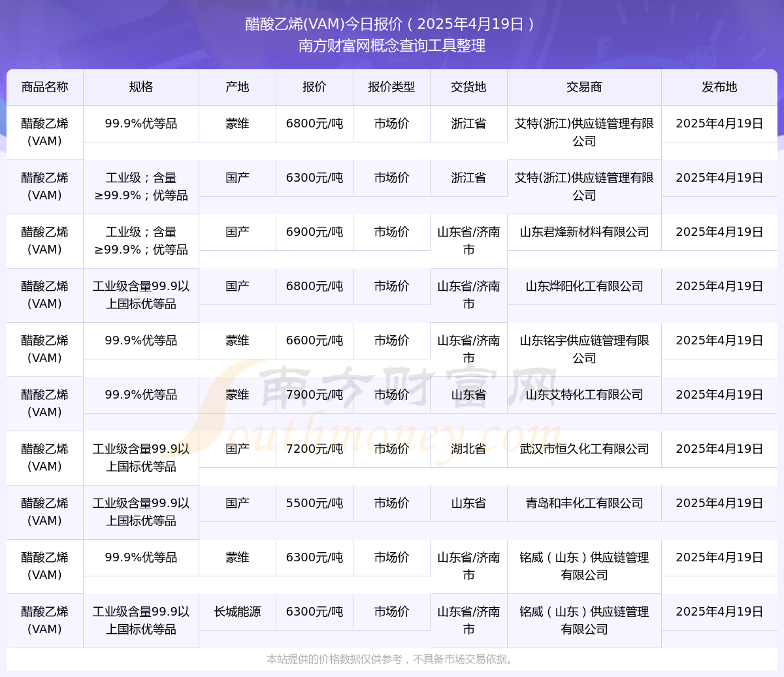The image size is (784, 677).
Task: Click trader 青岛和丰化工有限公司
Action: click(x=584, y=503)
